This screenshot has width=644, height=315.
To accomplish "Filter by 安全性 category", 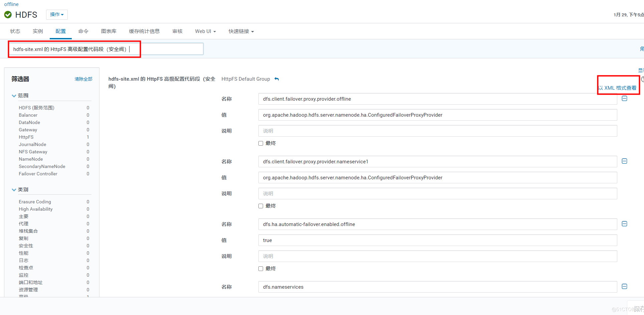I will [26, 246].
